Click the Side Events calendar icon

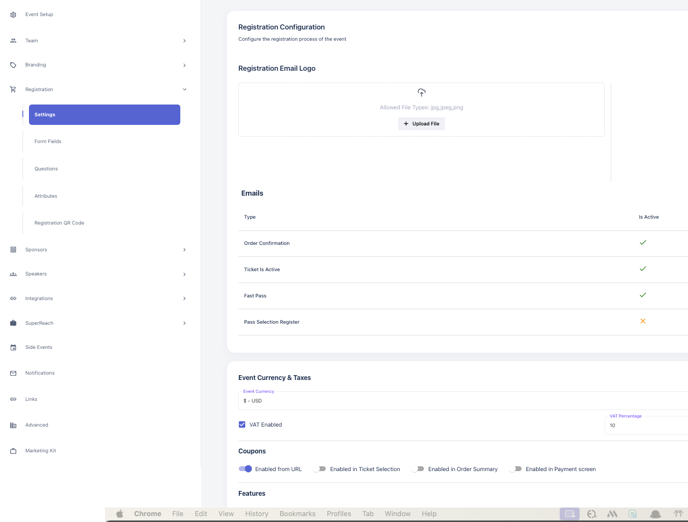point(13,348)
